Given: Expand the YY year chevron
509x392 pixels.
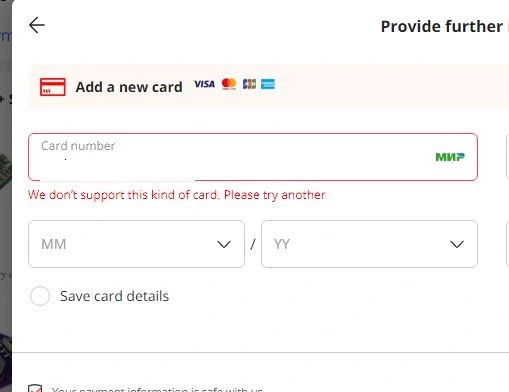Looking at the screenshot, I should (457, 244).
